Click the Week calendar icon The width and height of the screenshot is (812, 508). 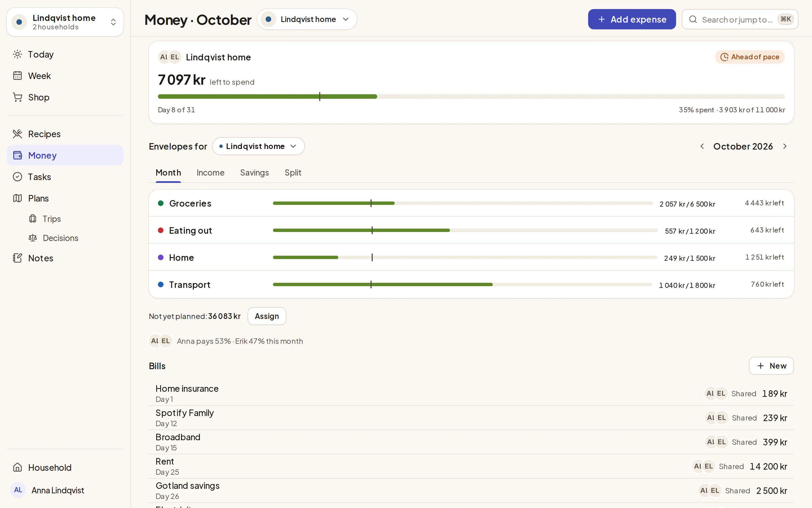tap(17, 76)
